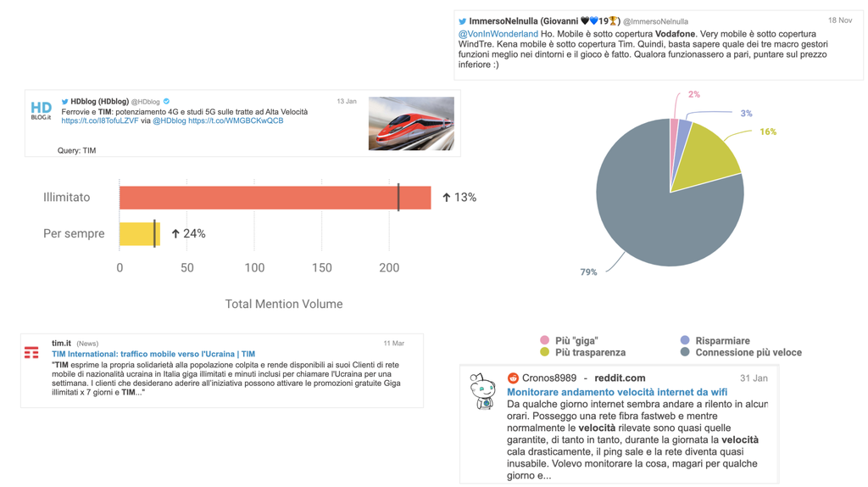Open the @VonInWonderland mention link

point(498,34)
